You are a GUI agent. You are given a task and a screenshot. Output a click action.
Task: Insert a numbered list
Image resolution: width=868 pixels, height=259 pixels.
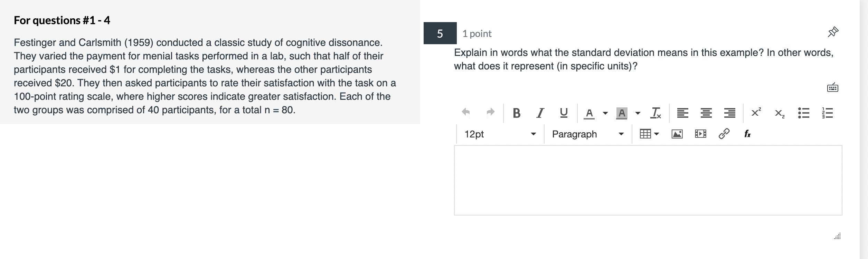pyautogui.click(x=827, y=113)
